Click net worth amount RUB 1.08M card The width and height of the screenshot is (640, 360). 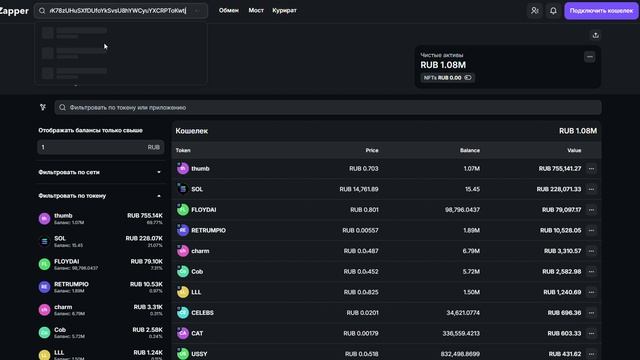443,65
